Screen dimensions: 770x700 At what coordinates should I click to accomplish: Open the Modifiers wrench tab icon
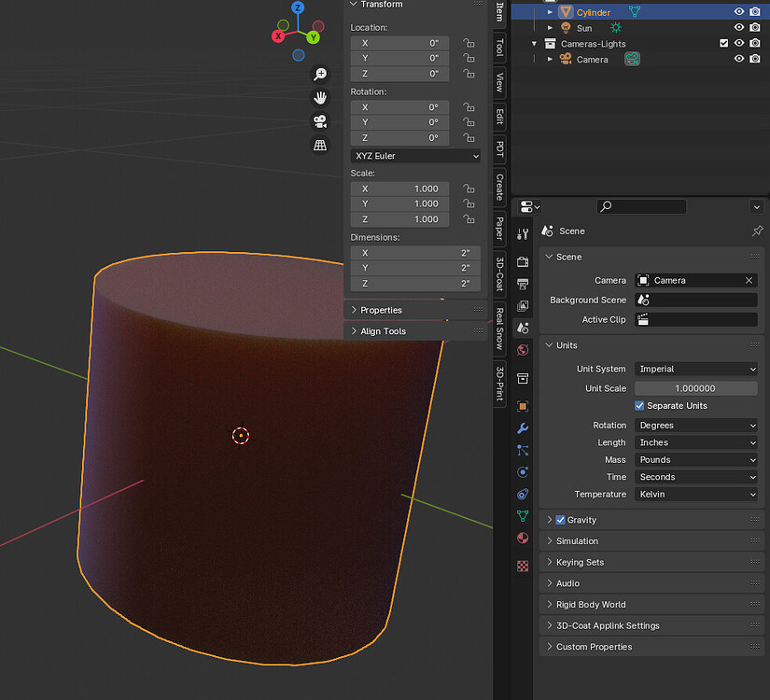click(523, 428)
